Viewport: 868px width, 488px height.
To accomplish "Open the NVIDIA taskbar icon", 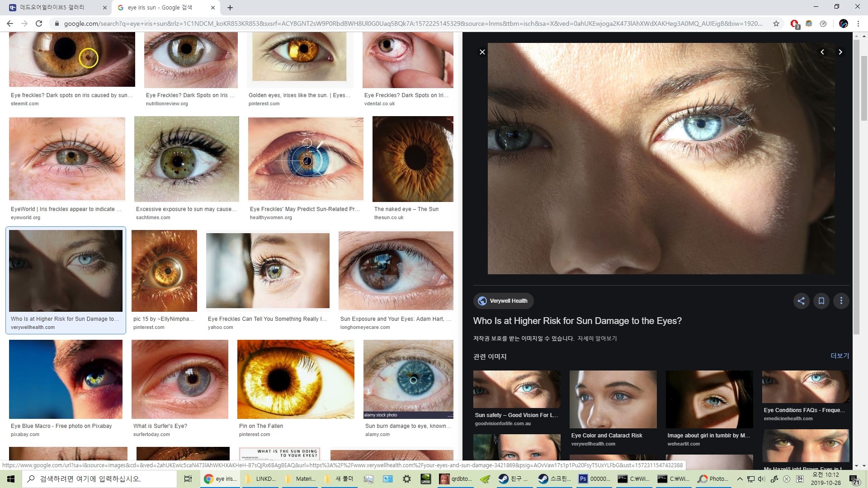I will point(425,479).
